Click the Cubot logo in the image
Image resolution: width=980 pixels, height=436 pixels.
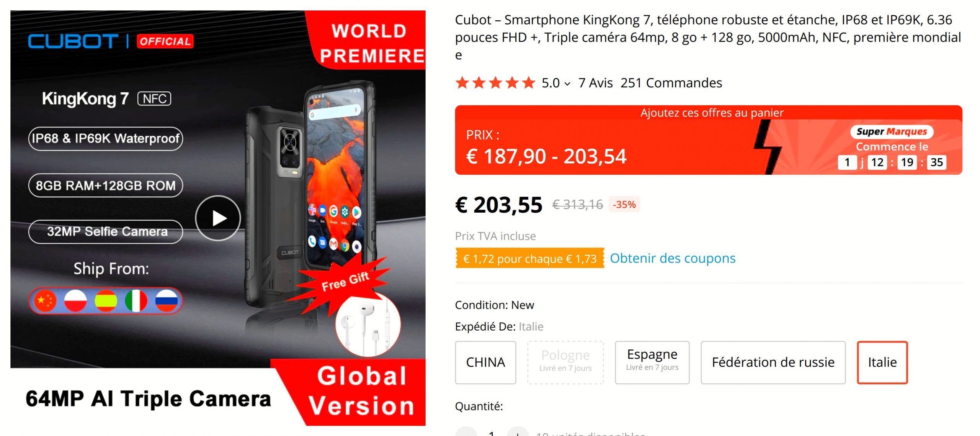point(73,41)
